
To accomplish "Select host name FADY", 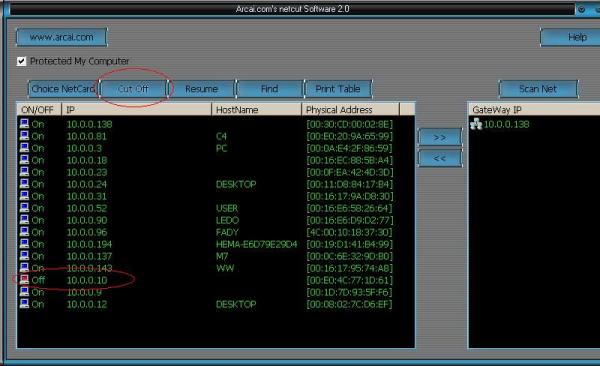I will (x=227, y=232).
